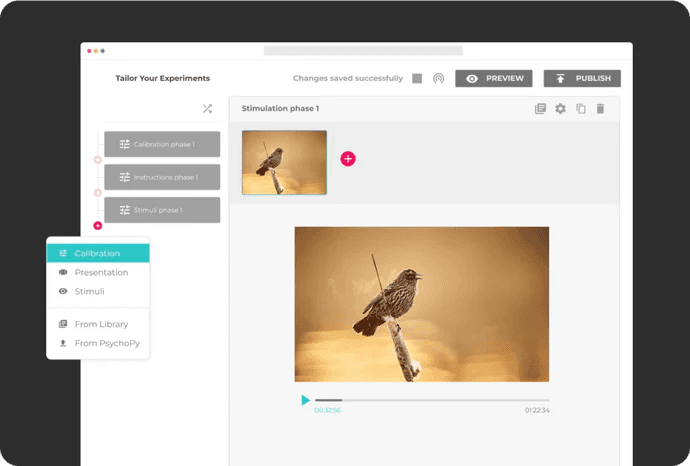Click the Stimulation phase 1 title
The image size is (690, 466).
coord(280,108)
